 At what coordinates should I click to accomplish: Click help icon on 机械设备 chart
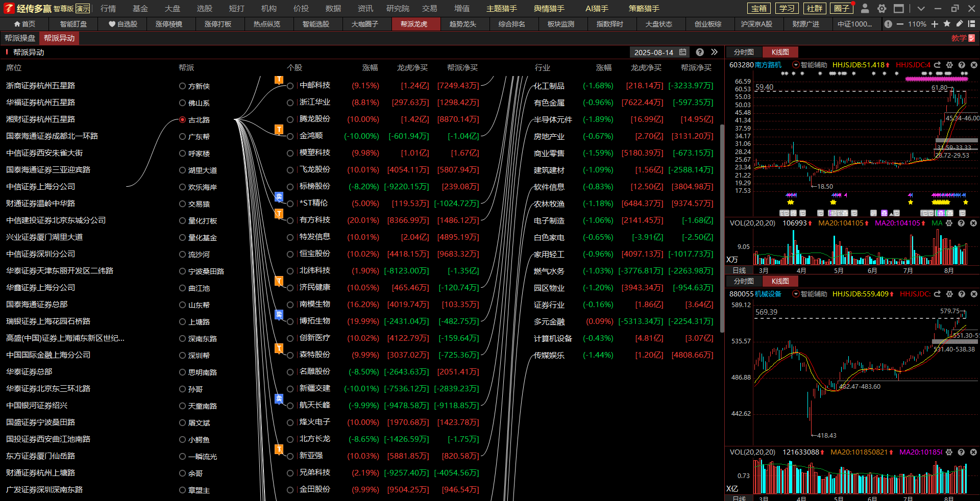[x=962, y=294]
